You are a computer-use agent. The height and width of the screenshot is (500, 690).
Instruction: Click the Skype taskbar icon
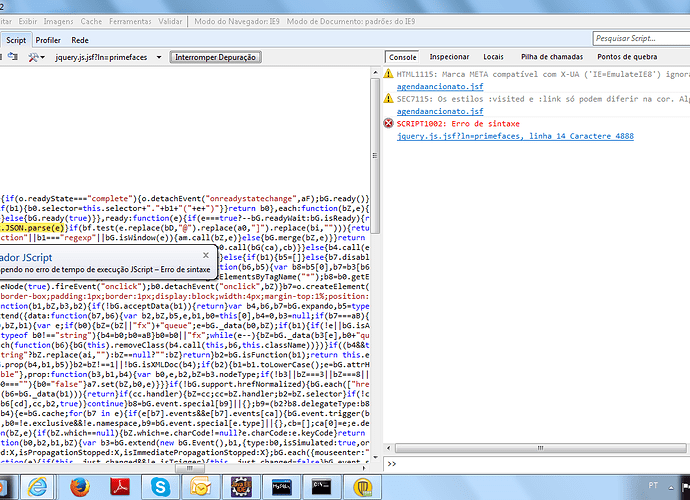pos(161,485)
